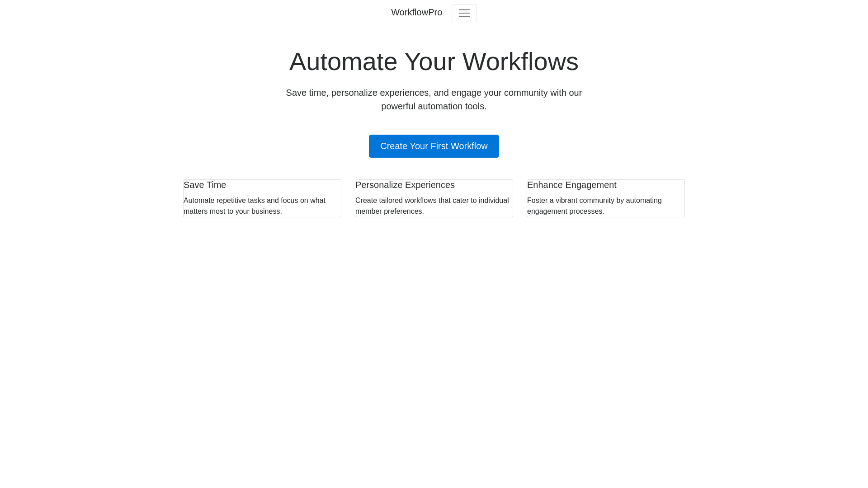
Task: Click empty white area below feature cards
Action: pos(434,343)
